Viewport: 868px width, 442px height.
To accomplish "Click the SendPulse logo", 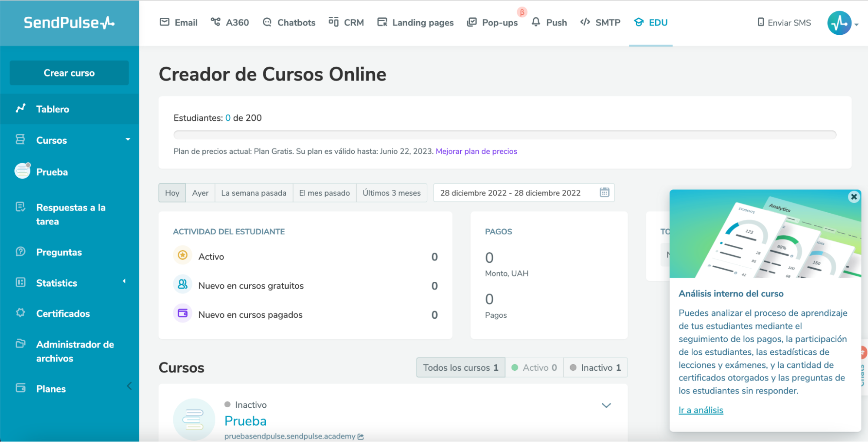I will click(x=69, y=23).
